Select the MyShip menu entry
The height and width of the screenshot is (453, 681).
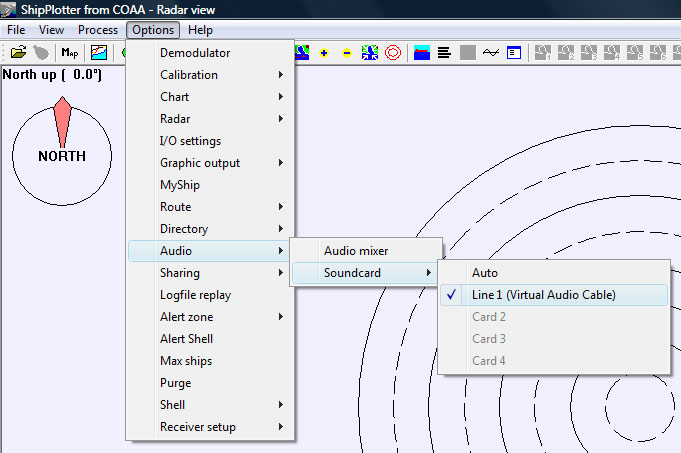tap(210, 185)
